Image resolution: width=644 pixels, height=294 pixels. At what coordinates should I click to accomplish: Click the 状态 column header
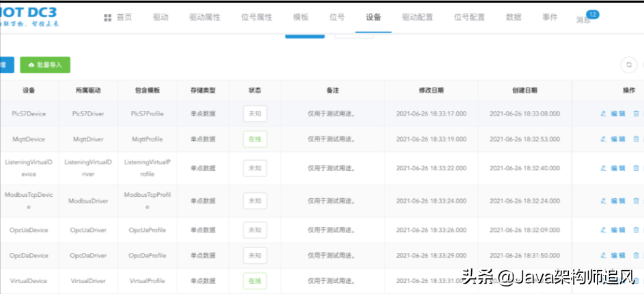tap(255, 90)
